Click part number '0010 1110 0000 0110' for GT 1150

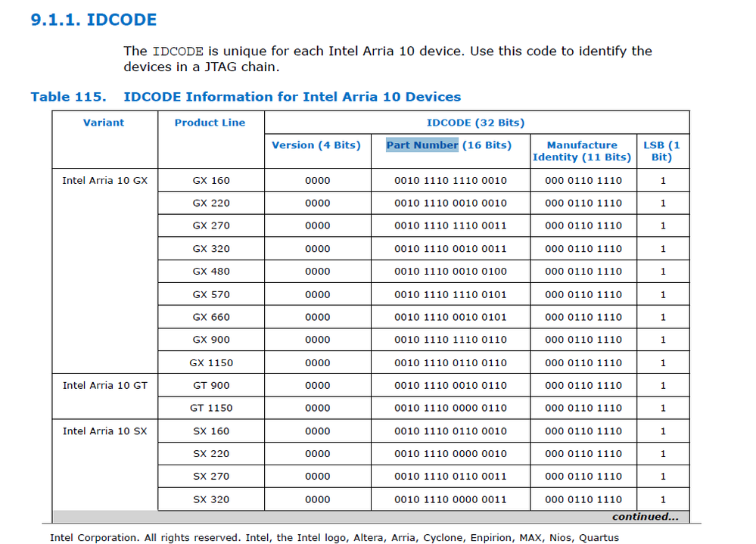pos(450,408)
